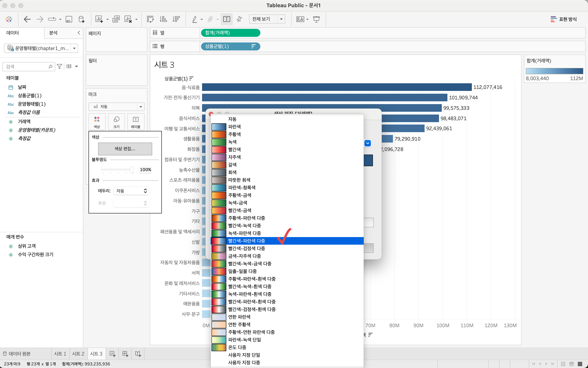The image size is (588, 368).
Task: Click the 색상 편집... button
Action: coord(125,149)
